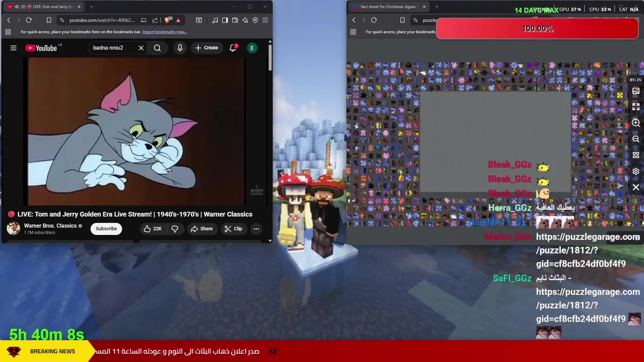Run the YouTube search magnifier button
The height and width of the screenshot is (362, 644).
(x=157, y=48)
